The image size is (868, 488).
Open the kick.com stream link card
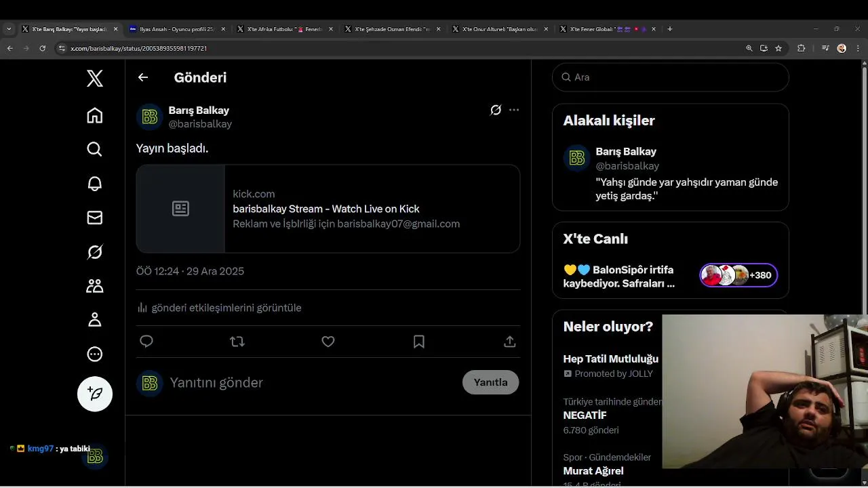coord(328,209)
